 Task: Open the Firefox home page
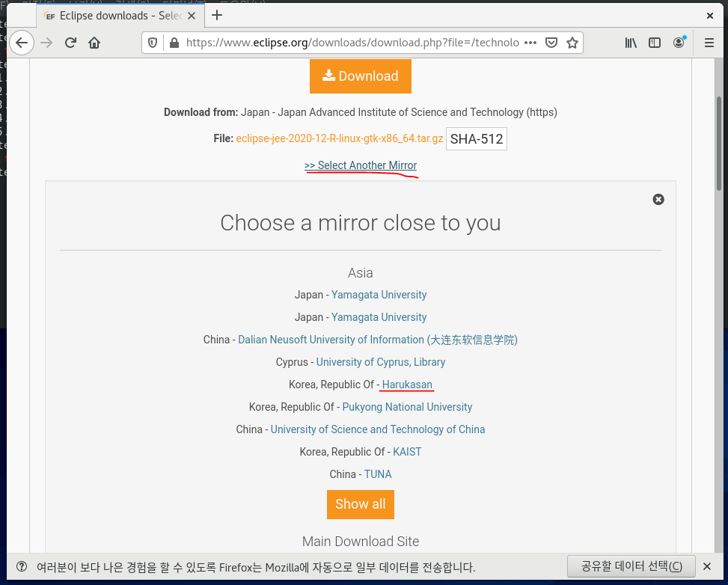click(94, 43)
